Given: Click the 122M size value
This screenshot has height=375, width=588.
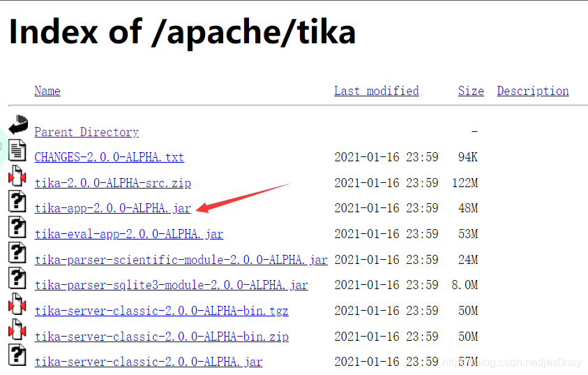Looking at the screenshot, I should [465, 183].
